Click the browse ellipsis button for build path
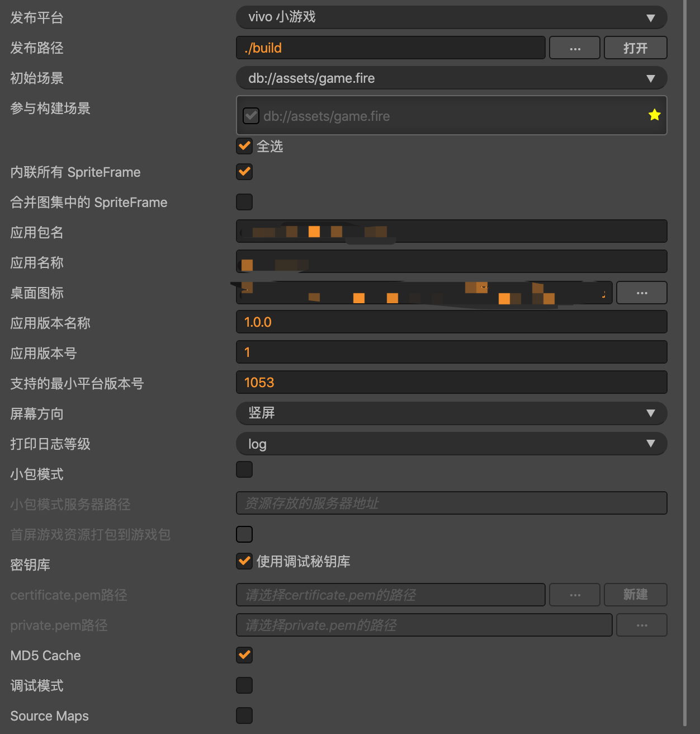The width and height of the screenshot is (700, 734). pos(575,48)
